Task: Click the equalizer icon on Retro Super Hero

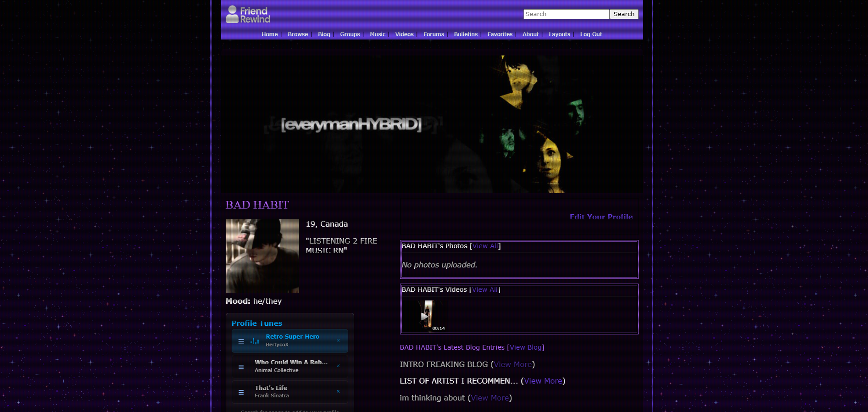Action: pos(255,341)
